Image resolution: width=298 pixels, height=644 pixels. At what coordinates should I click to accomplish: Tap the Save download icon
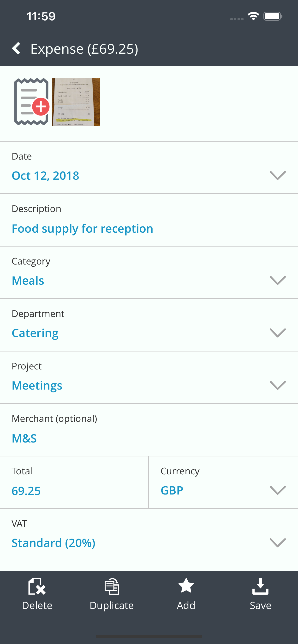coord(260,586)
